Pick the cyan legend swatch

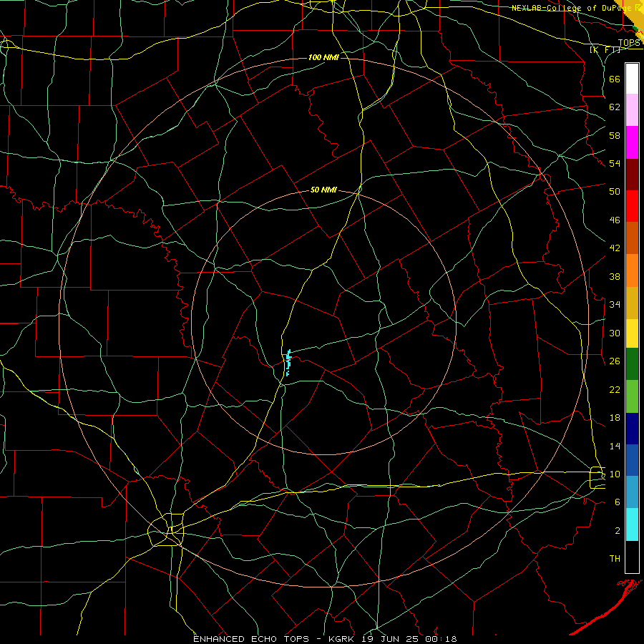click(632, 525)
